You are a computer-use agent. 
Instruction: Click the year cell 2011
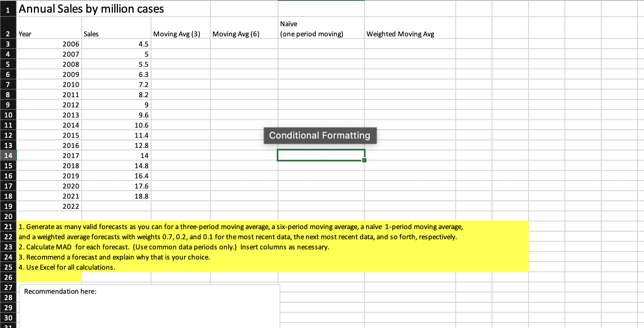tap(49, 95)
